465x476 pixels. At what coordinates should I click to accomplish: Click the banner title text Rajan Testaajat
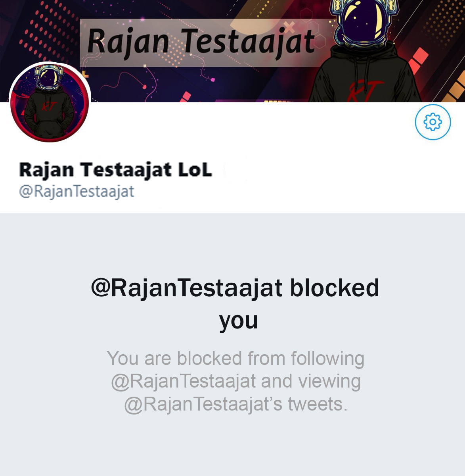tap(201, 42)
